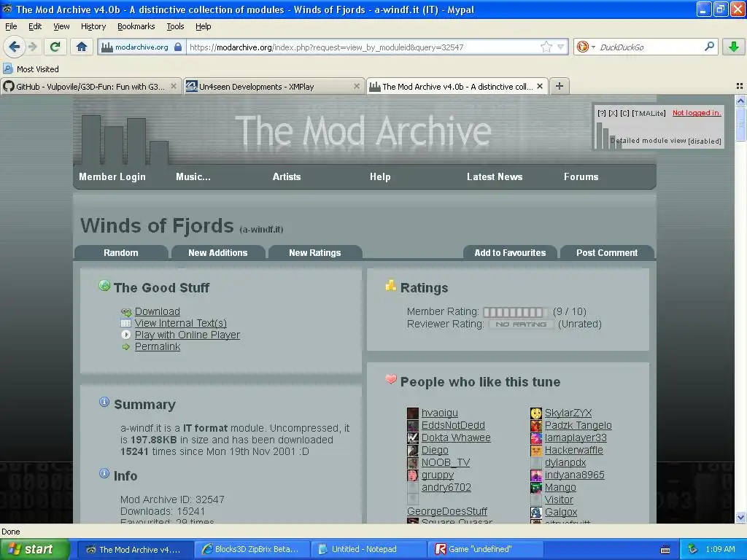The width and height of the screenshot is (747, 560).
Task: Go to Forums navigation item
Action: coord(581,176)
